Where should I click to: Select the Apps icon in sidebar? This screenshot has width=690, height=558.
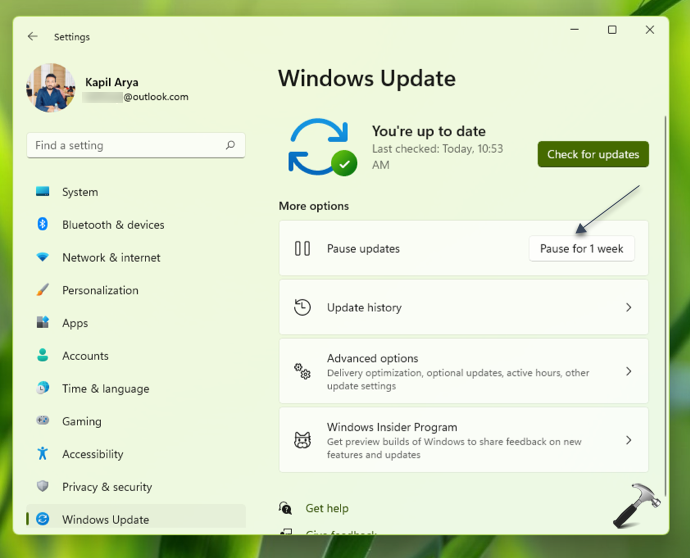click(x=43, y=322)
